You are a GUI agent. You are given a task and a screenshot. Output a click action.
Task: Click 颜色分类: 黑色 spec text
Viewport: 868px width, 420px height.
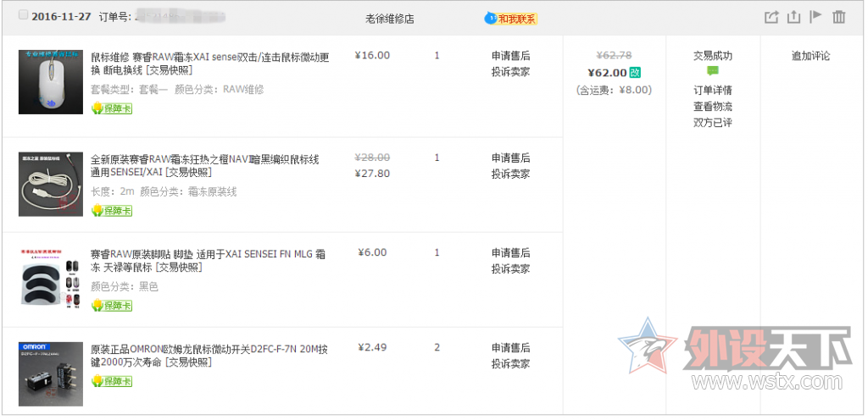pyautogui.click(x=125, y=287)
